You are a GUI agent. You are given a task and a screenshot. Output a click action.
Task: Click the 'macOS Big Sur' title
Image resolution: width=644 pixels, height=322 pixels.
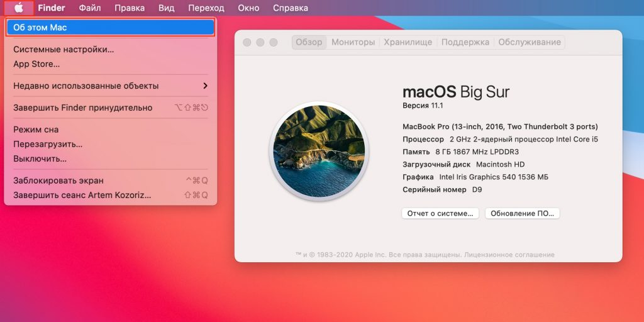[x=456, y=92]
